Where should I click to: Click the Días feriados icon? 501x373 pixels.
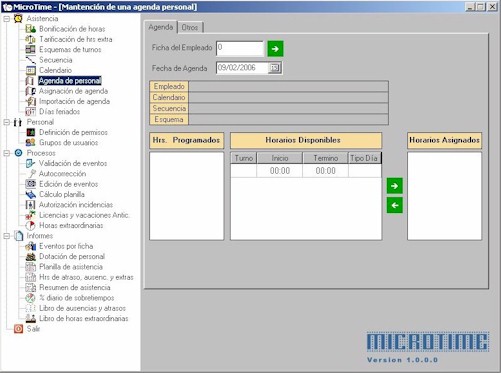31,112
